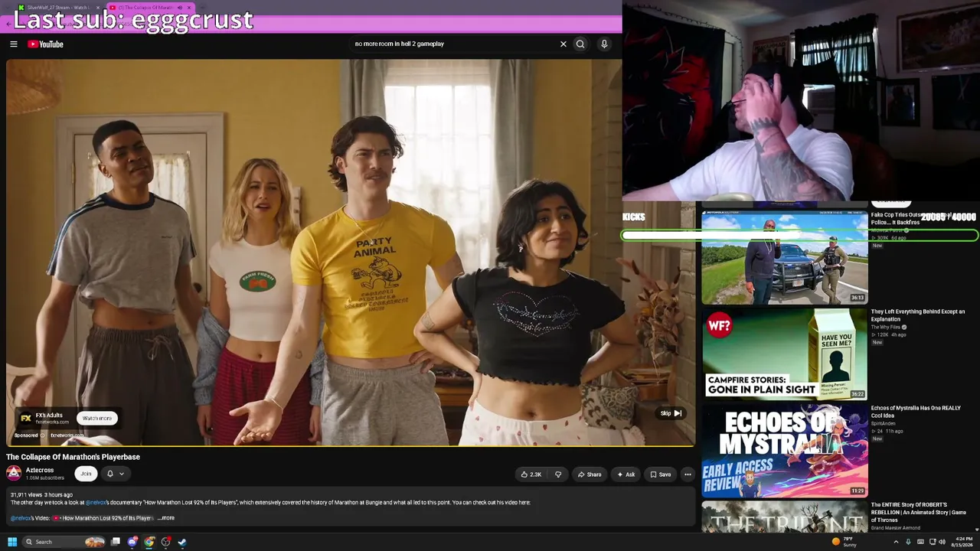Open the YouTube hamburger guide menu
980x551 pixels.
14,44
